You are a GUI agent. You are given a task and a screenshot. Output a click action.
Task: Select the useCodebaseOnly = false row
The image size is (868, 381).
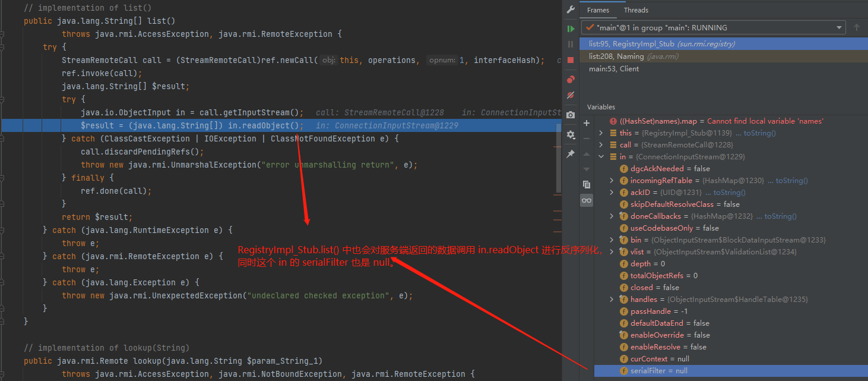pos(731,228)
